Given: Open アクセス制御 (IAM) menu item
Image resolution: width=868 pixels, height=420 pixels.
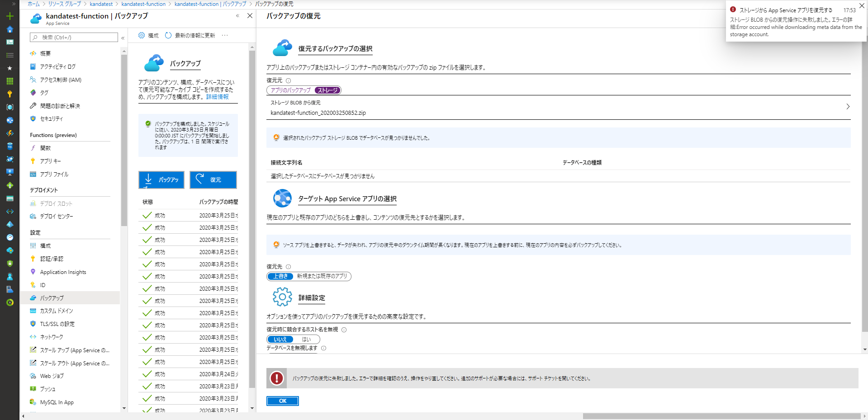Looking at the screenshot, I should 61,80.
